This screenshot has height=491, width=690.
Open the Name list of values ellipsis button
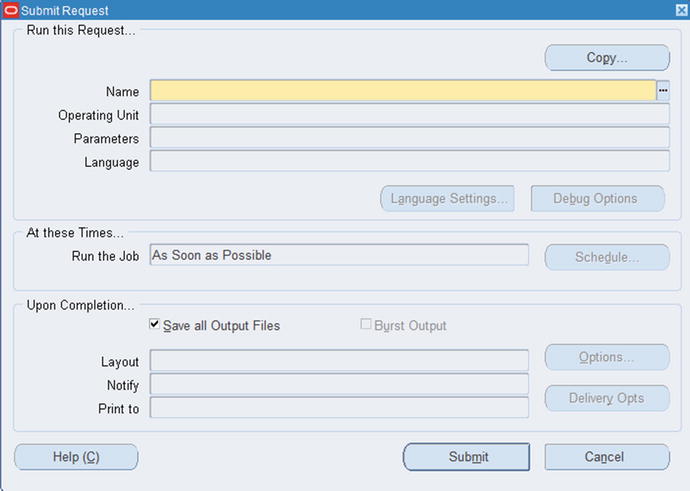click(663, 91)
